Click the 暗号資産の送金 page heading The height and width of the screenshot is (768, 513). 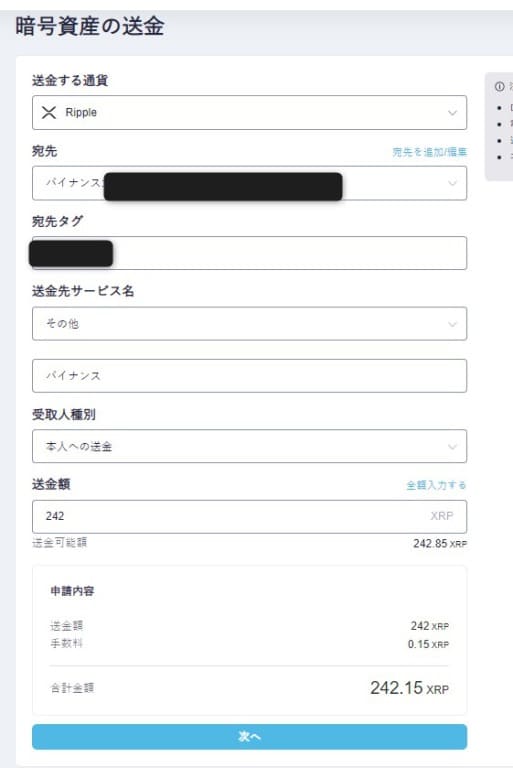point(90,26)
